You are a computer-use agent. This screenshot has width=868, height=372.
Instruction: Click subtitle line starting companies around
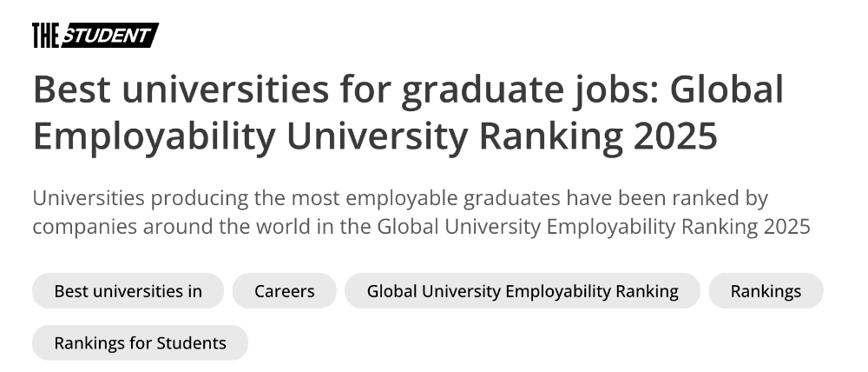coord(421,227)
